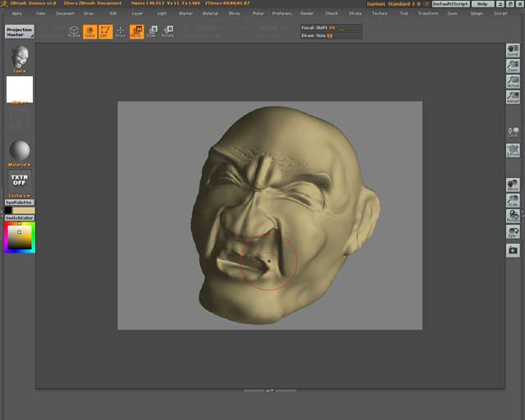Viewport: 525px width, 420px height.
Task: Toggle Edit mode button
Action: (x=104, y=32)
